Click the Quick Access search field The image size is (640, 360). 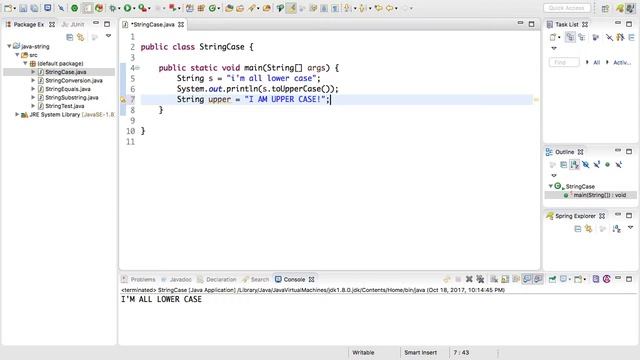(x=567, y=8)
